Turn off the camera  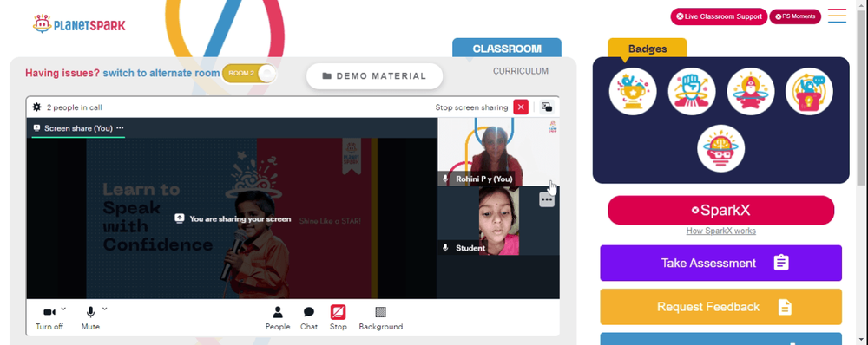tap(49, 318)
